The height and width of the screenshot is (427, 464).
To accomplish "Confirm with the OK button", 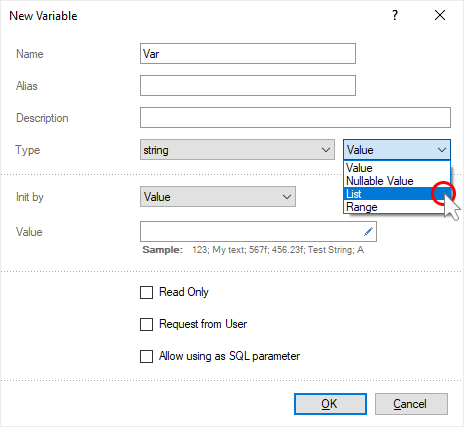I will (x=330, y=404).
